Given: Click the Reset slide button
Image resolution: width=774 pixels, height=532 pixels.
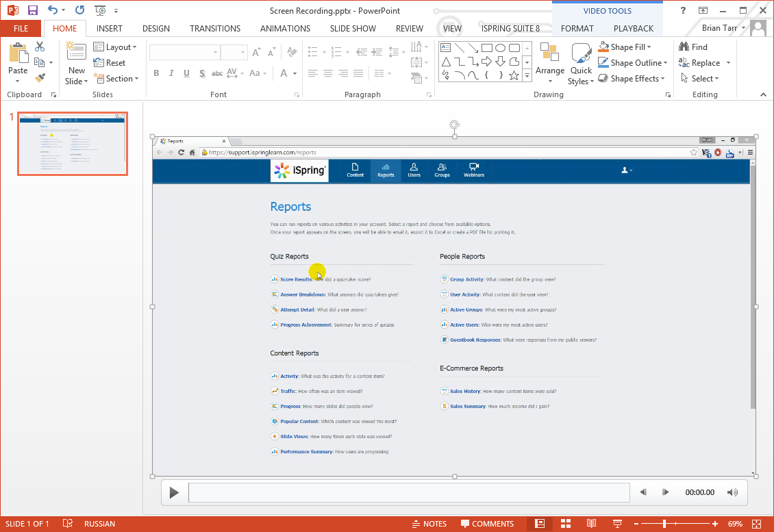Looking at the screenshot, I should click(109, 63).
